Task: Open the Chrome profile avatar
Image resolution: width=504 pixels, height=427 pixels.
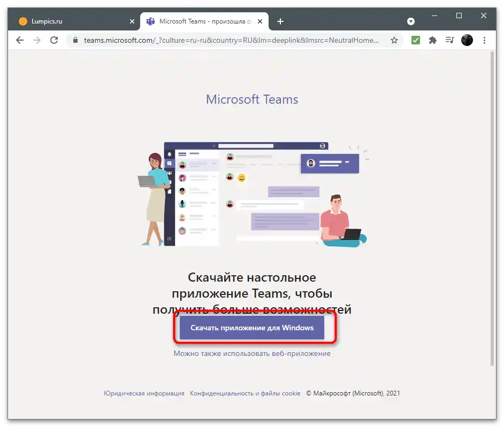Action: [467, 40]
